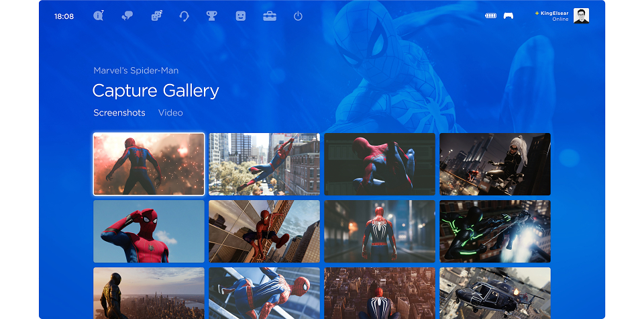Open the helicopter screenshot

(495, 293)
